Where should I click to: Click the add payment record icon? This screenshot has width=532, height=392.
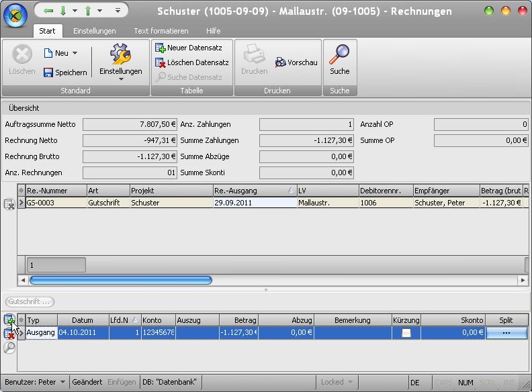click(x=9, y=320)
